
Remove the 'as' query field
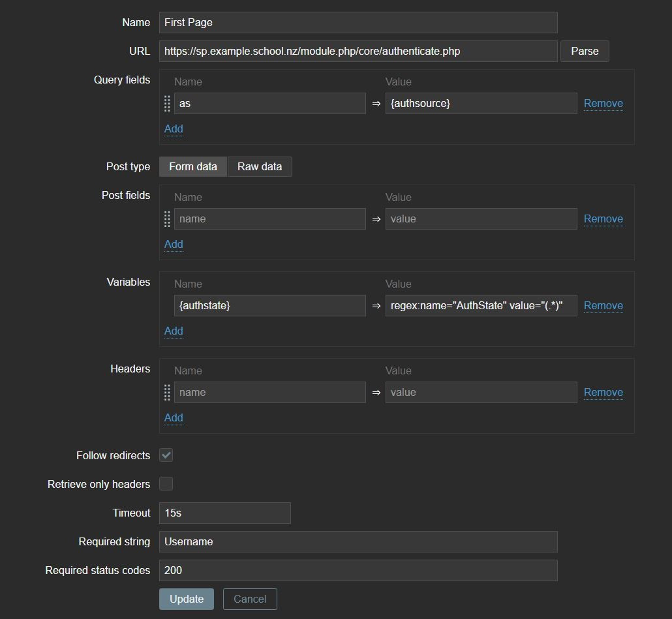click(603, 104)
